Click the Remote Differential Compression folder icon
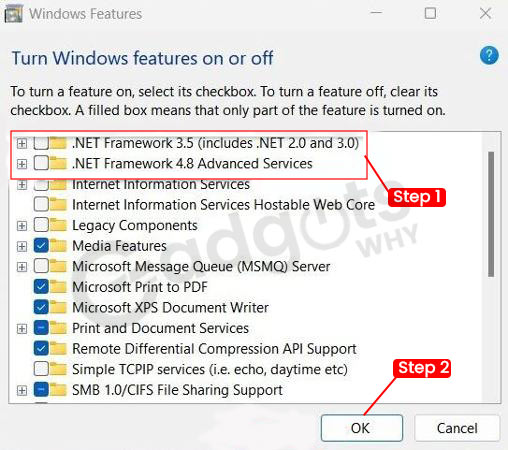Viewport: 508px width, 450px height. [x=58, y=349]
